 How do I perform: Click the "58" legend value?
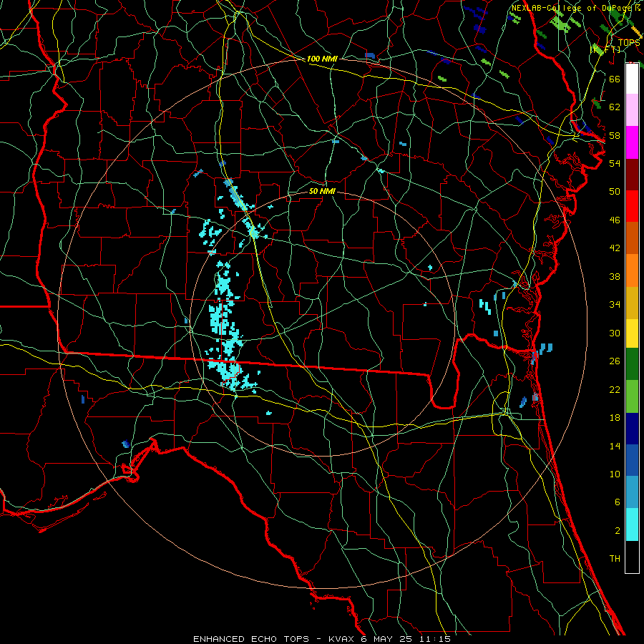point(615,135)
